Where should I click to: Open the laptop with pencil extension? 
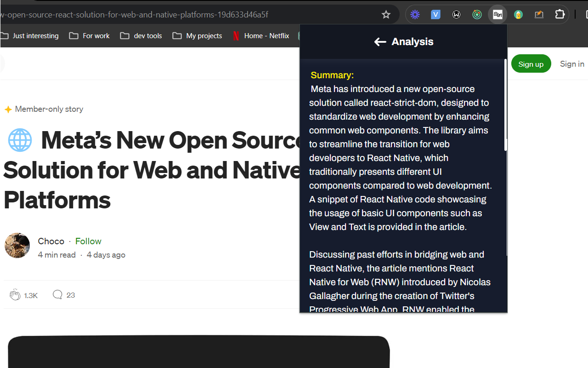pyautogui.click(x=539, y=15)
